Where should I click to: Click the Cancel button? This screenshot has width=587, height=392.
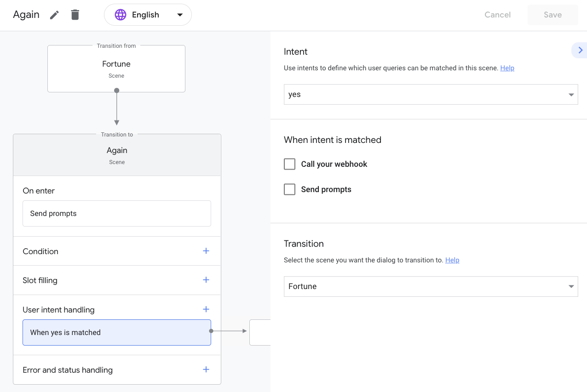[x=497, y=15]
